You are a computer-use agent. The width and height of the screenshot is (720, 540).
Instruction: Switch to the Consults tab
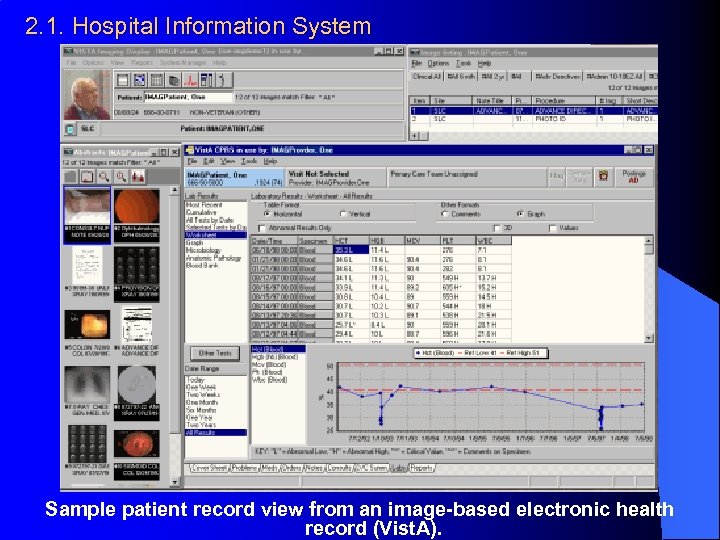pos(339,468)
